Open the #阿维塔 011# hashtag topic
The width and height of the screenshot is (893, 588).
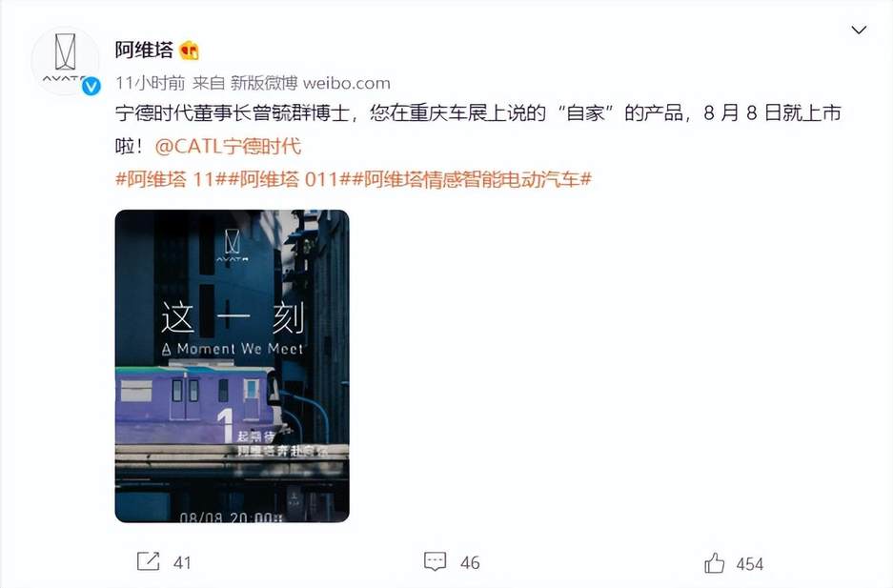[288, 179]
